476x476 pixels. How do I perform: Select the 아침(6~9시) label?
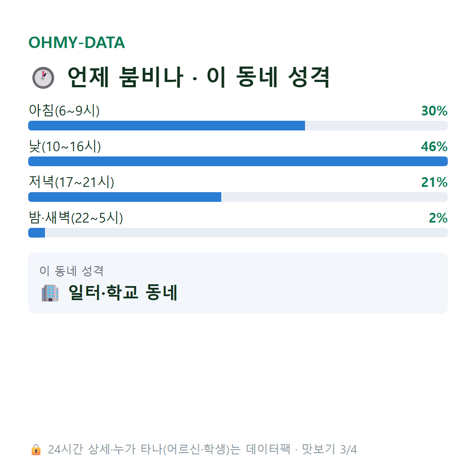[x=64, y=111]
